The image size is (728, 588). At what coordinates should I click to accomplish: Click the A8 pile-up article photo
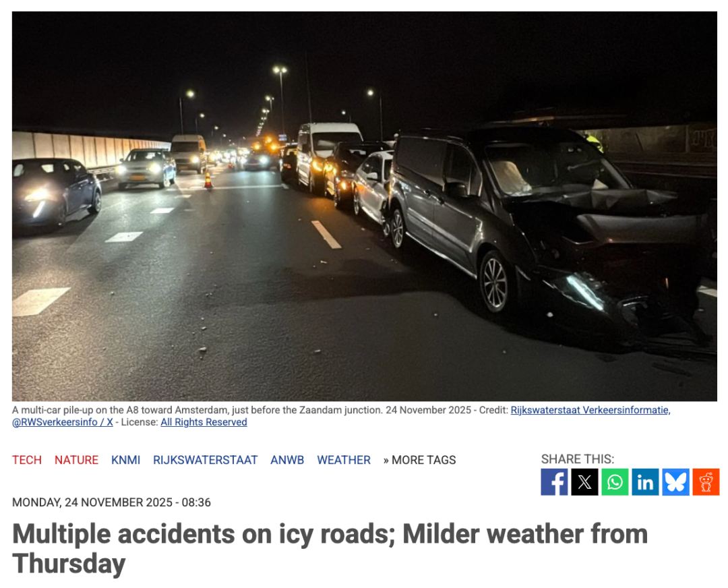365,206
